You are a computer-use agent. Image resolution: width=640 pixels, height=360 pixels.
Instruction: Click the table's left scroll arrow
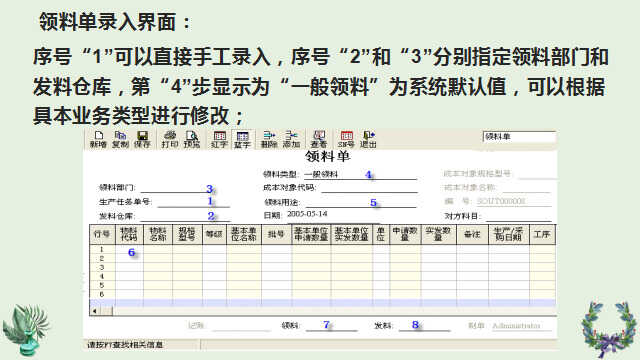(95, 311)
